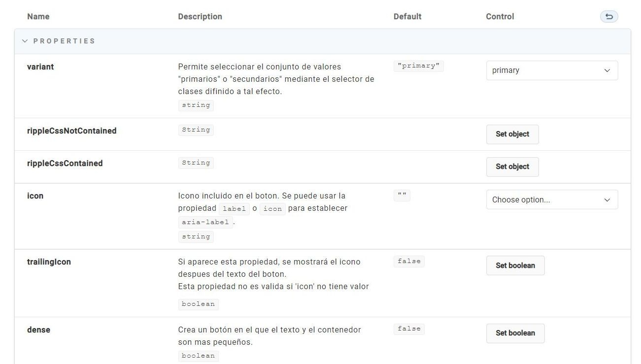
Task: Click the Description column header
Action: 200,17
